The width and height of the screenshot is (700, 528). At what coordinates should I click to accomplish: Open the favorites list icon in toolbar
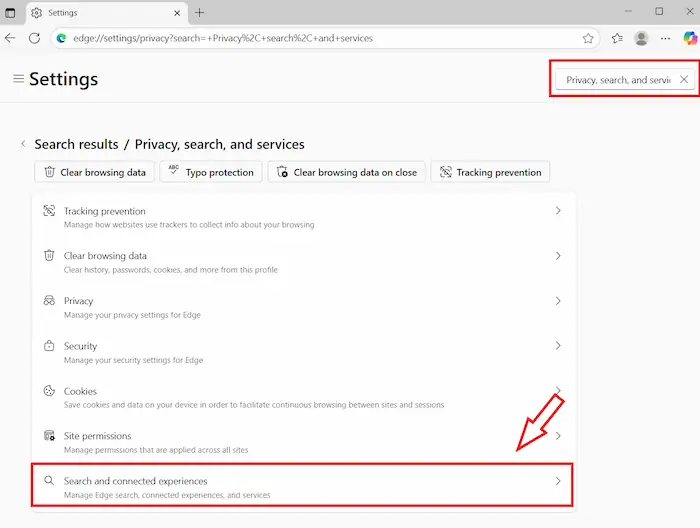[617, 38]
